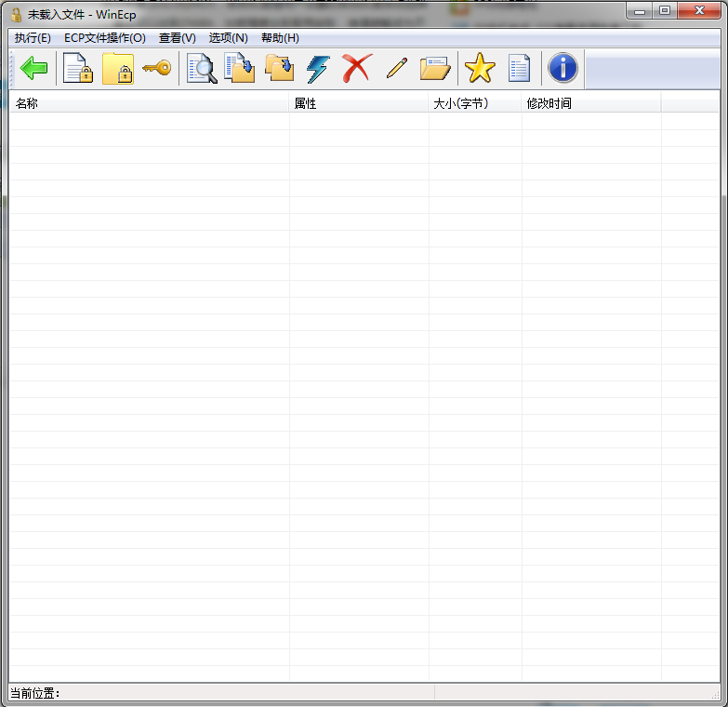
Task: Click the green back arrow icon
Action: point(34,69)
